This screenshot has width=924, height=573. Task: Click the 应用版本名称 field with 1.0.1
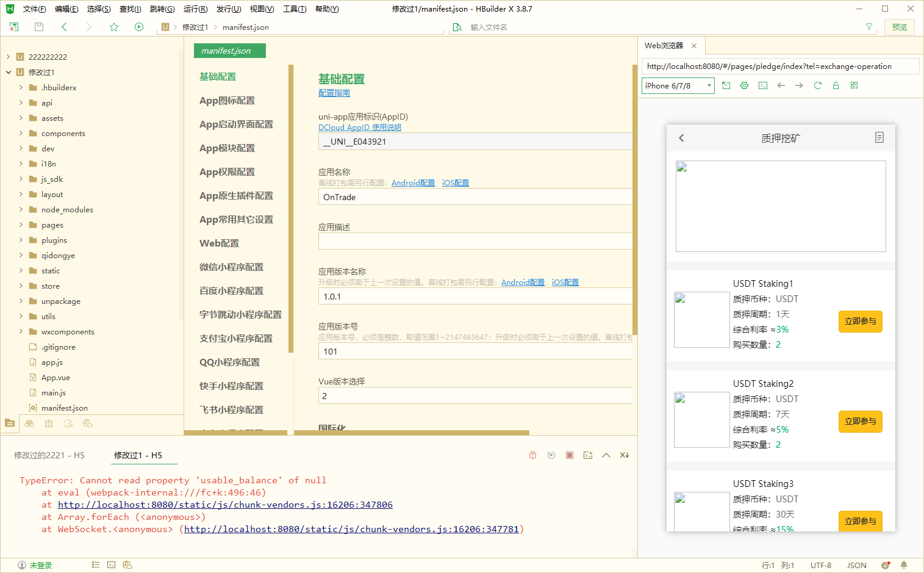point(475,297)
